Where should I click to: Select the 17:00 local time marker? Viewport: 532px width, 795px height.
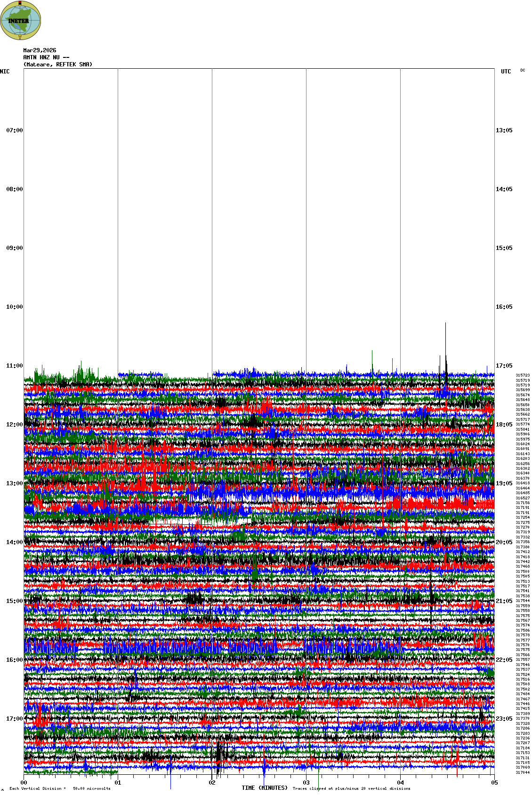(14, 719)
